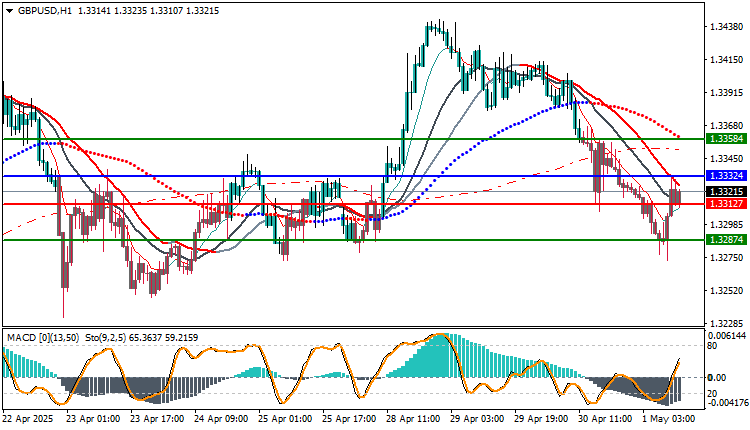The width and height of the screenshot is (750, 430).
Task: Select the 1.33680 price scale value
Action: click(727, 126)
